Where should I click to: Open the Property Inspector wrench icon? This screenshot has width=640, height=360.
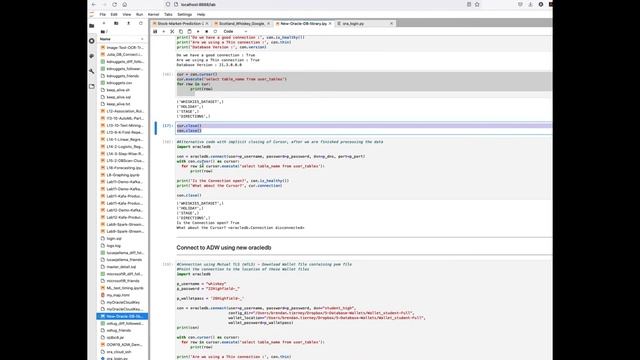pos(92,71)
